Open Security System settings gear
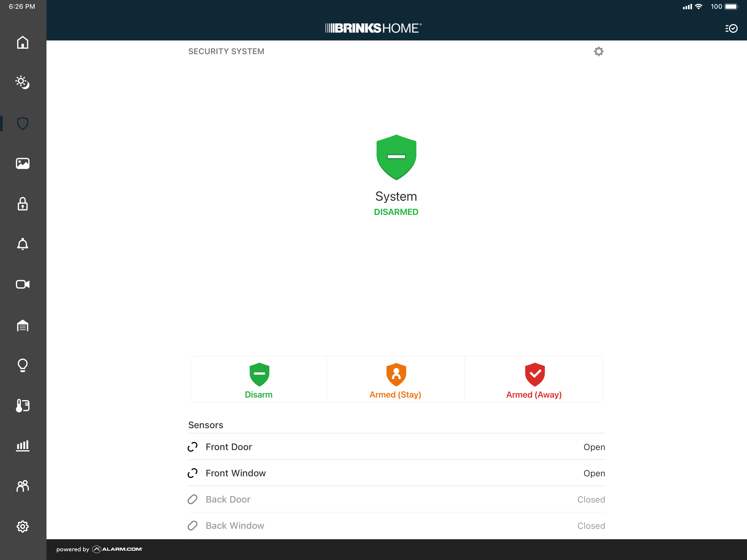This screenshot has height=560, width=747. point(599,51)
